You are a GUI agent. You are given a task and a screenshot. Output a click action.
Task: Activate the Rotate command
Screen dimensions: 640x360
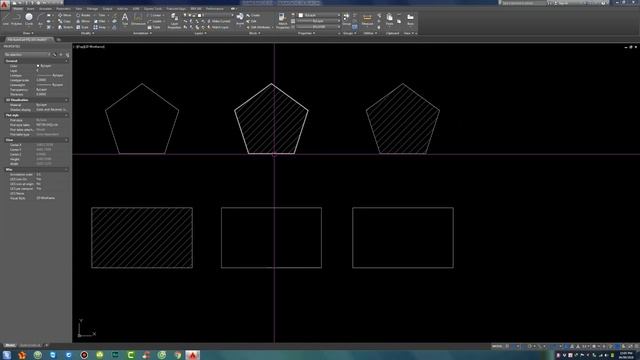(83, 15)
